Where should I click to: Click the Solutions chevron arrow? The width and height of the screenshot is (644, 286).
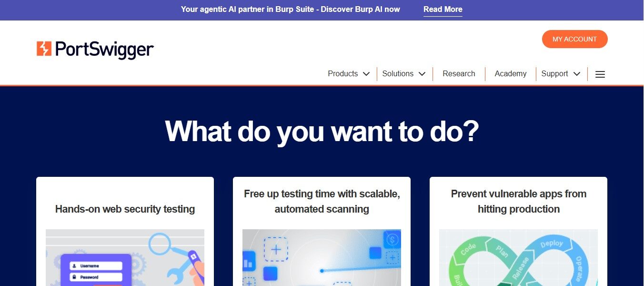[422, 74]
